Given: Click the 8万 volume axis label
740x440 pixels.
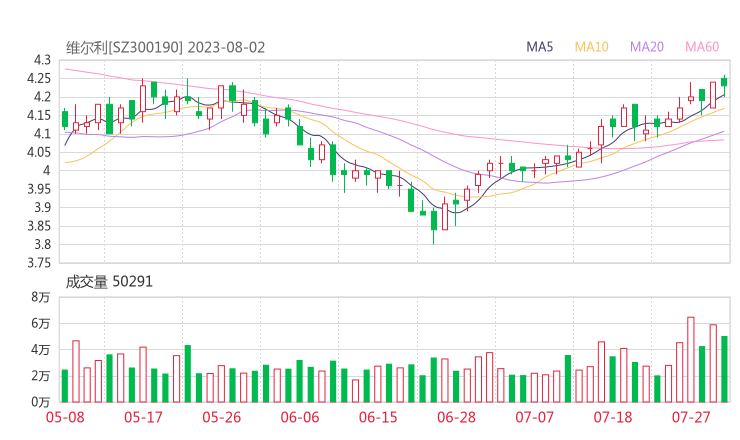Looking at the screenshot, I should (41, 297).
